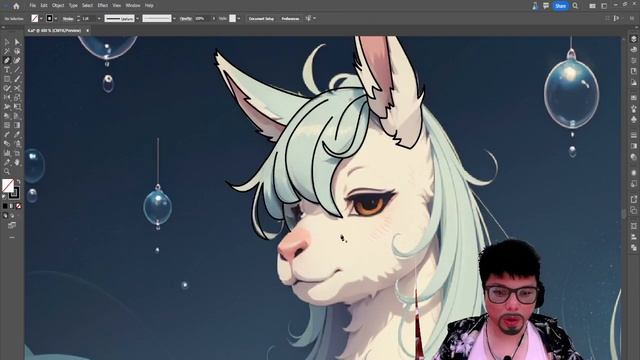Viewport: 640px width, 360px height.
Task: Select the Selection tool arrow
Action: (x=7, y=42)
